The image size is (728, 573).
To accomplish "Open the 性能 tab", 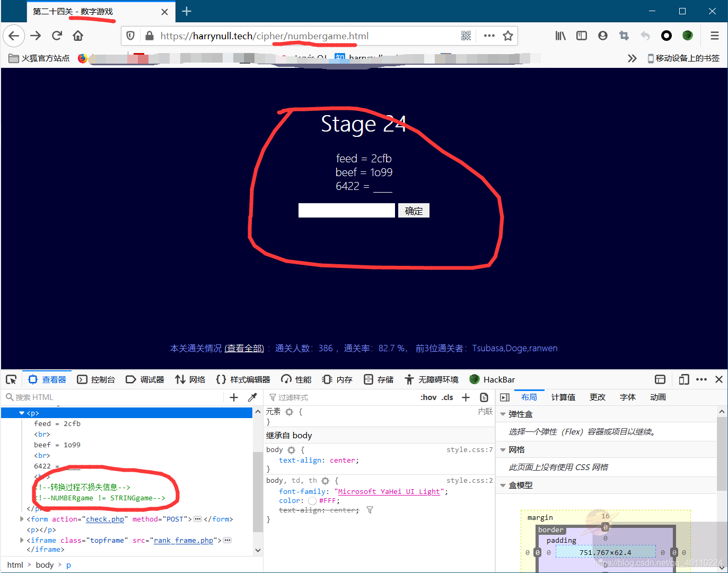I will [x=296, y=379].
